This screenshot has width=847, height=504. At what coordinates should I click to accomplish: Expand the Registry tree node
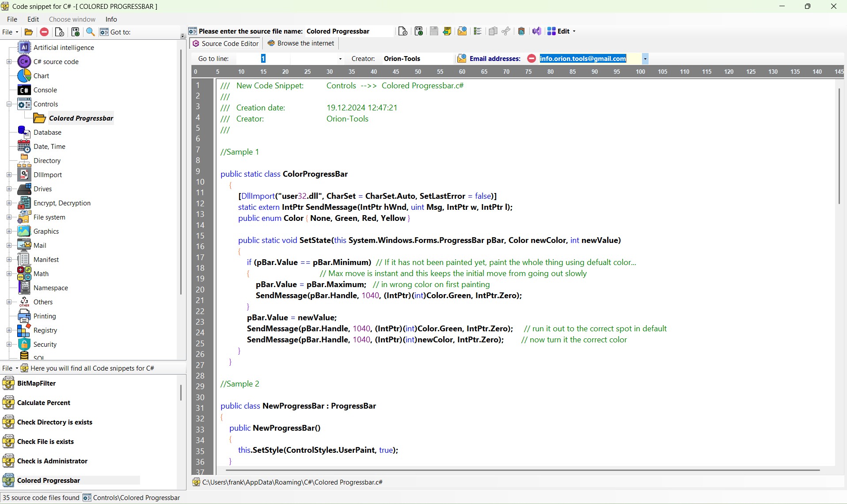(9, 330)
